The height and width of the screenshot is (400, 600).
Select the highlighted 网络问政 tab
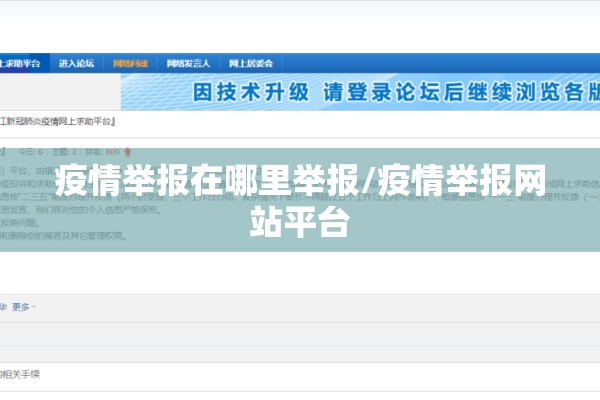pos(130,63)
